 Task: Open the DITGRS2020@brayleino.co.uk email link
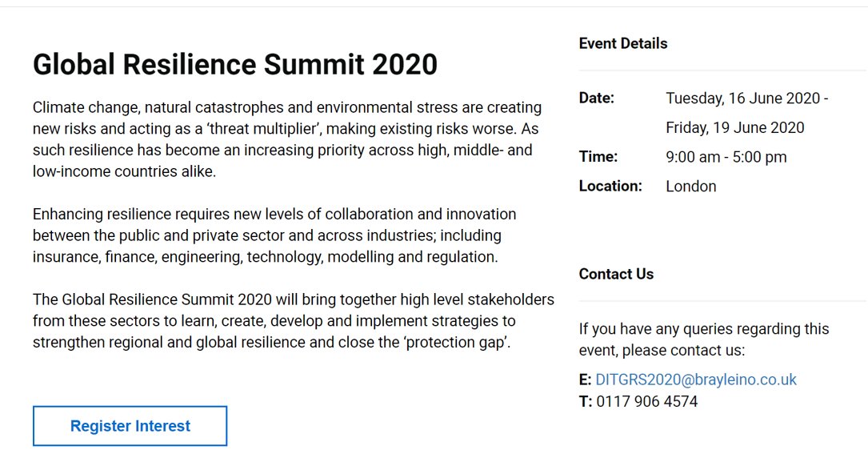pyautogui.click(x=696, y=380)
